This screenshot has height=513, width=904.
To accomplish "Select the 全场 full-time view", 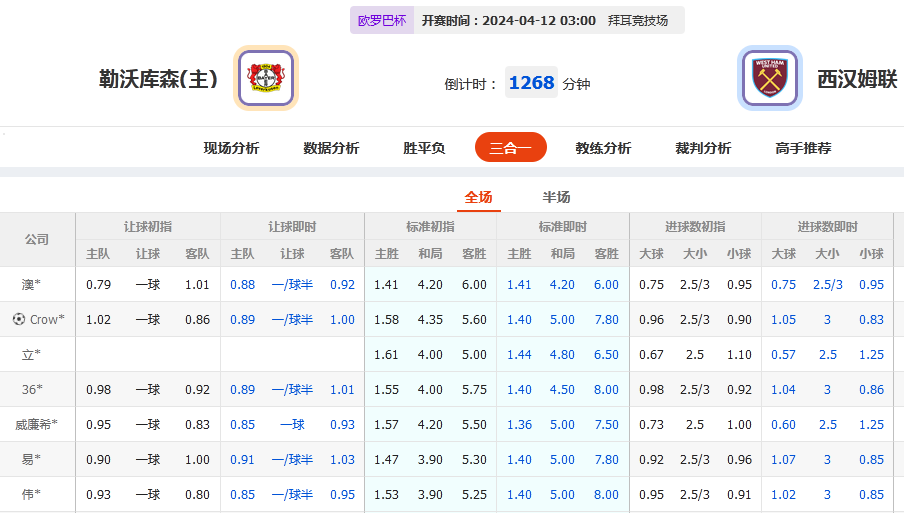I will tap(478, 197).
